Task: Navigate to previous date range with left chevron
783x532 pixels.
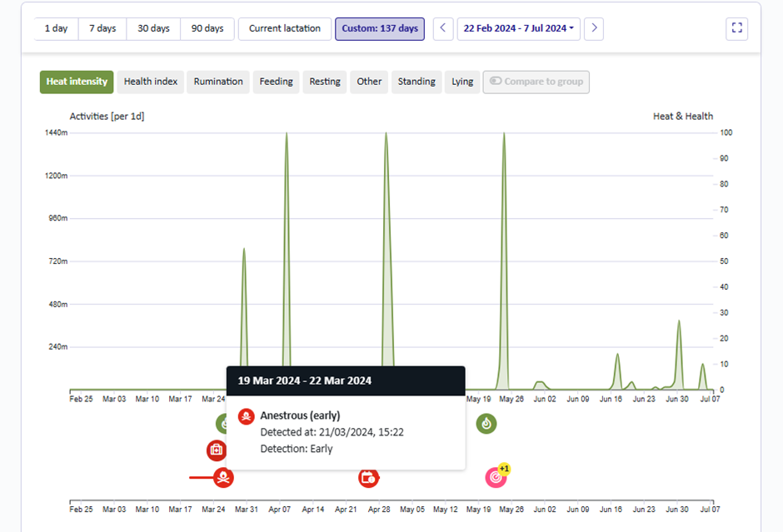Action: (442, 27)
